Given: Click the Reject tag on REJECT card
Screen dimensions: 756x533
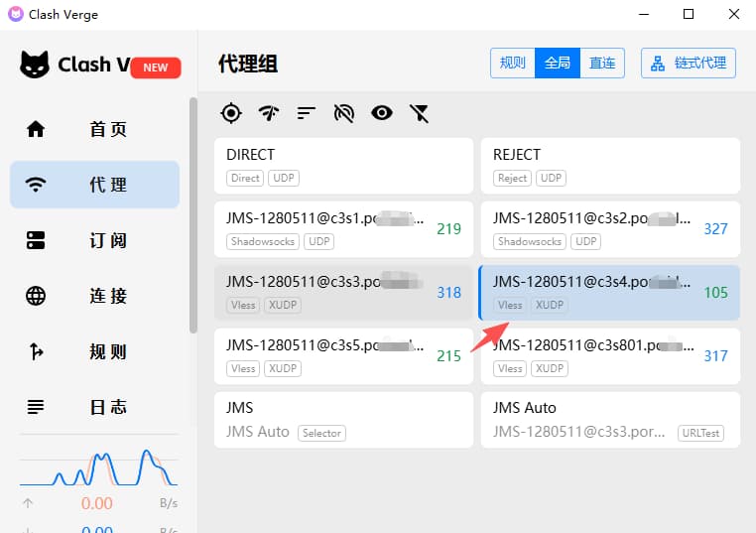Looking at the screenshot, I should coord(512,178).
